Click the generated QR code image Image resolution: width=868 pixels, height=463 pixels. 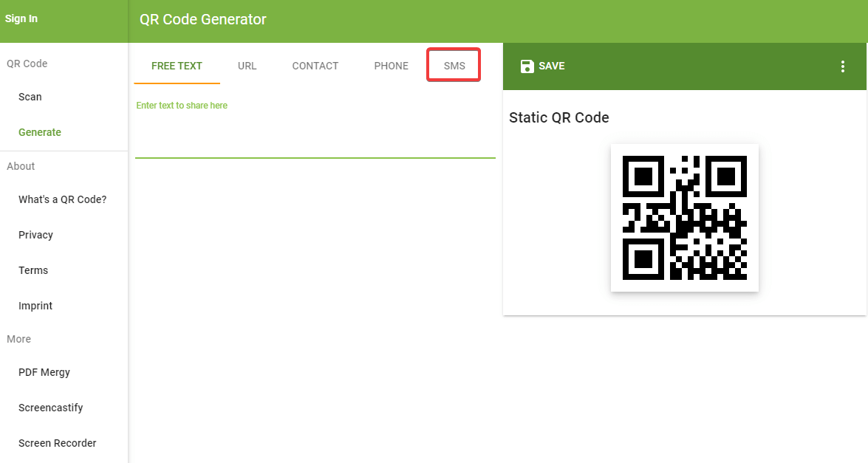click(x=684, y=218)
